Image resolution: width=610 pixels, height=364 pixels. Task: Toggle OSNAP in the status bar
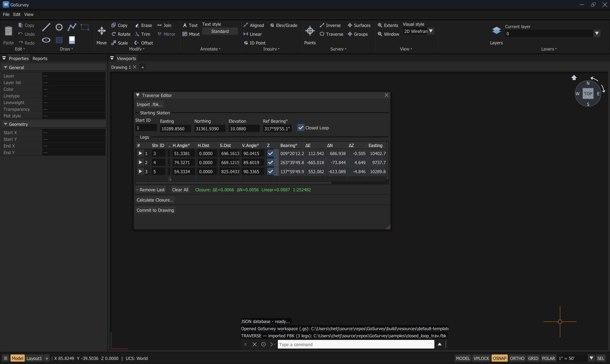click(x=499, y=358)
